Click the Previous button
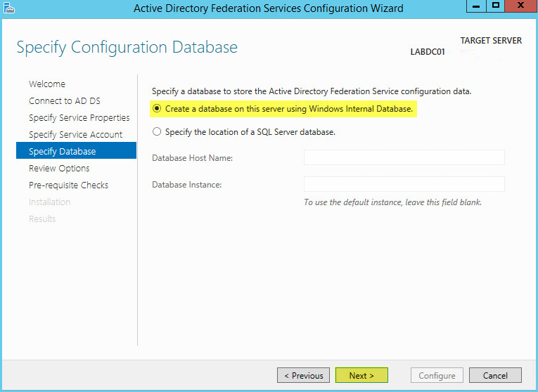 tap(303, 375)
